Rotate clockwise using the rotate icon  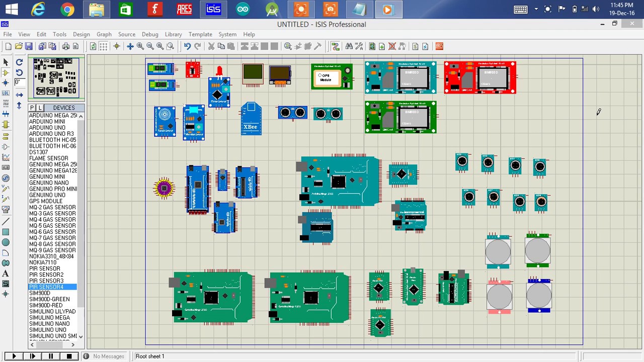coord(19,62)
